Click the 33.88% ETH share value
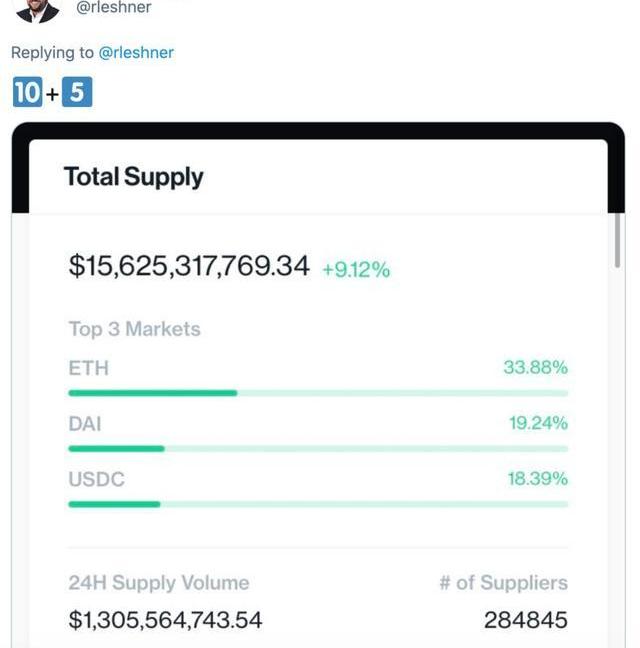The height and width of the screenshot is (648, 640). coord(535,368)
